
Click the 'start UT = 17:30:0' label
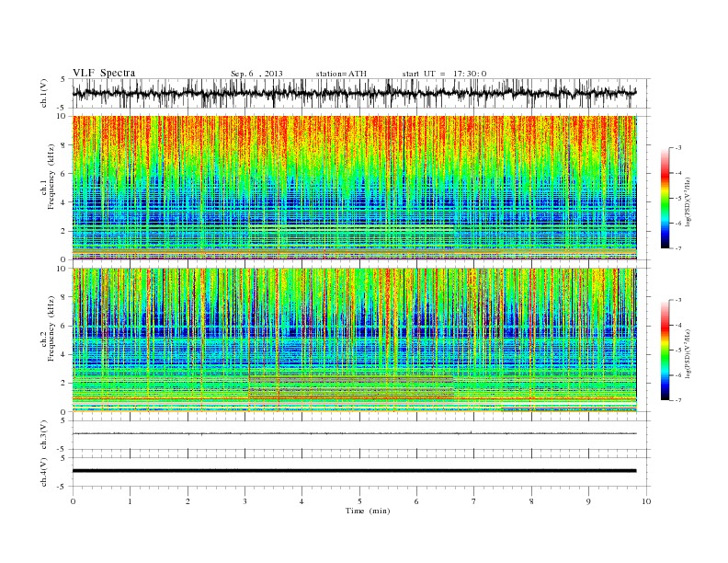click(x=444, y=74)
